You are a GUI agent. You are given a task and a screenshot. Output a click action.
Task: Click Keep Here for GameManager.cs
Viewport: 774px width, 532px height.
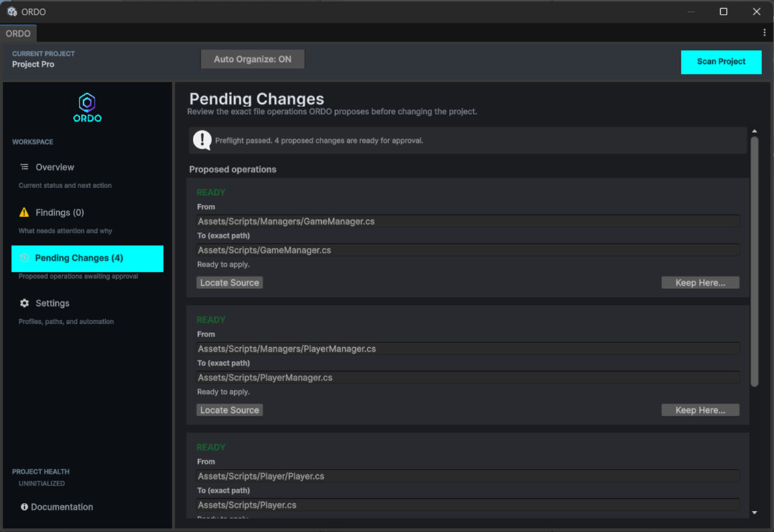700,282
